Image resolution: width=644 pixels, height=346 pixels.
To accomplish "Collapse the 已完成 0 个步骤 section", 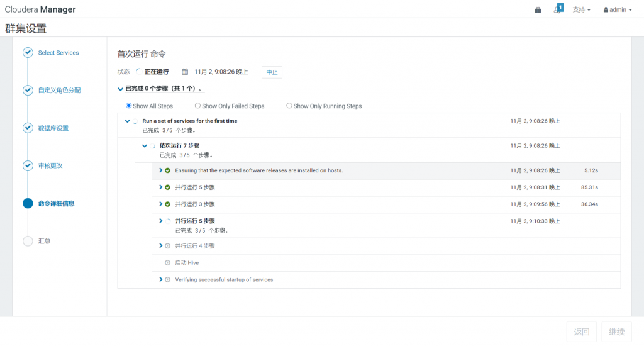I will pyautogui.click(x=120, y=89).
